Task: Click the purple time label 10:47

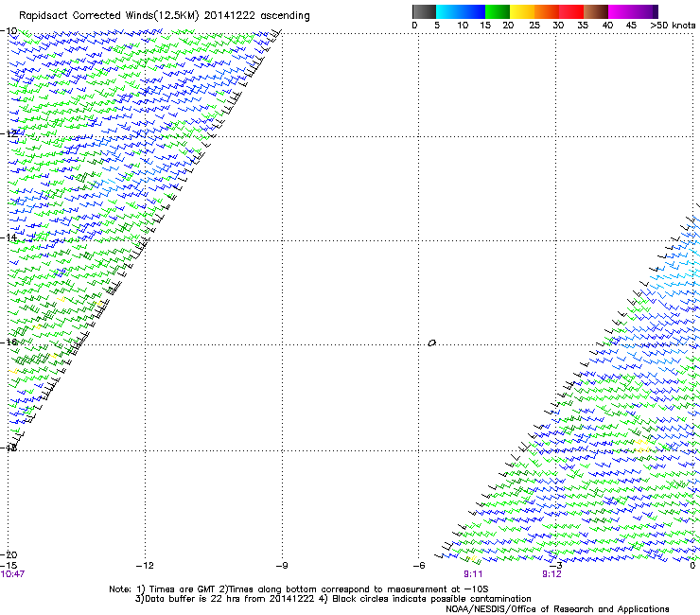Action: (x=12, y=574)
